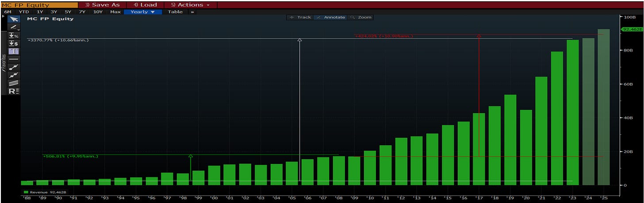Set range to Max

pyautogui.click(x=115, y=12)
